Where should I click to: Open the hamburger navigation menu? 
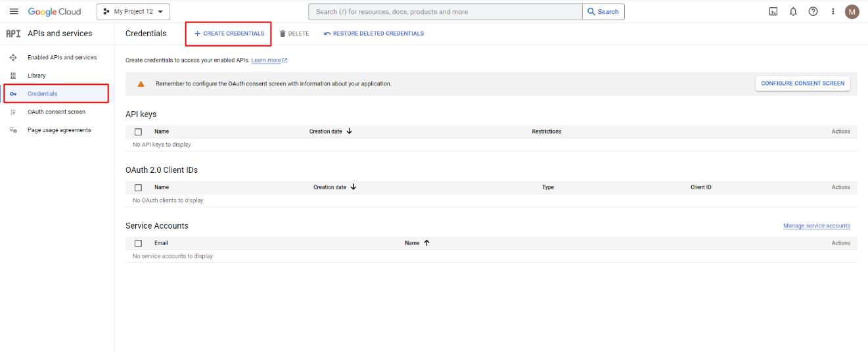pyautogui.click(x=14, y=11)
